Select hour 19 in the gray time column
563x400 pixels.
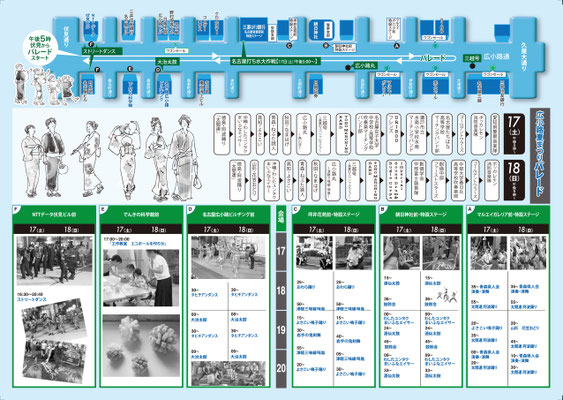click(x=281, y=330)
